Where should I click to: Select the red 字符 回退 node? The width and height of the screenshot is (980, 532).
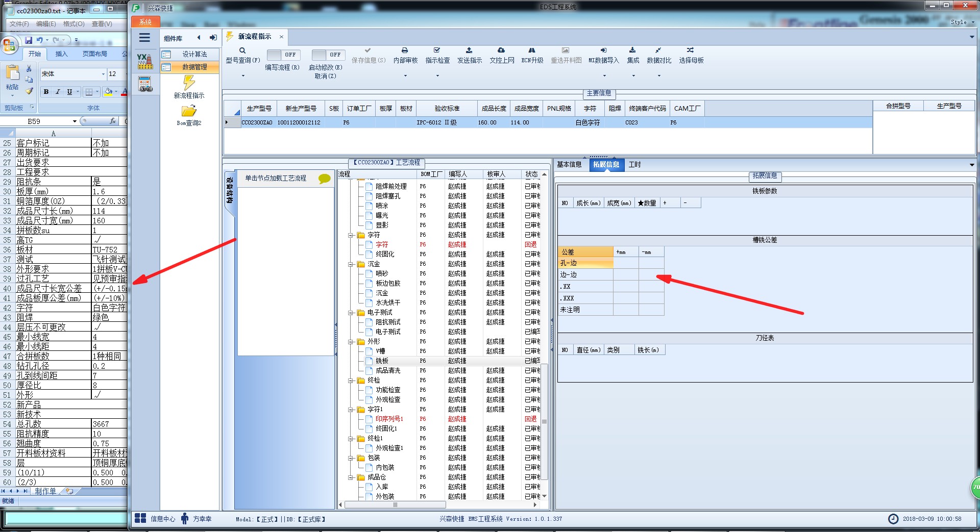[x=382, y=245]
